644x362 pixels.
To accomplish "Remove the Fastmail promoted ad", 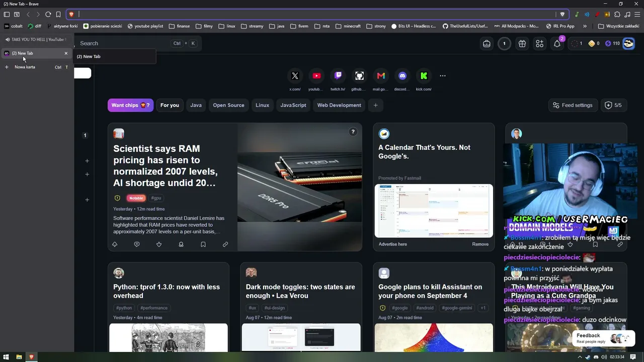I will [x=480, y=244].
